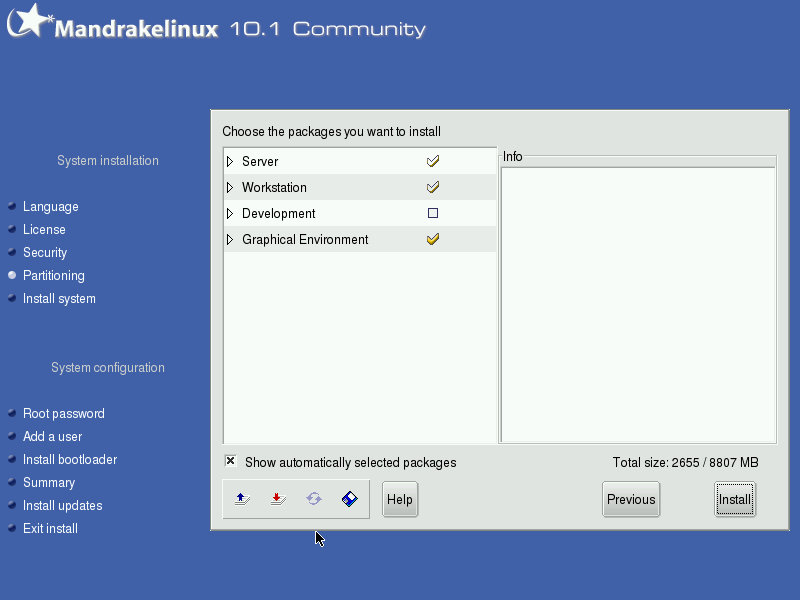Click the floppy disk icon
Viewport: 800px width, 600px height.
[x=349, y=499]
